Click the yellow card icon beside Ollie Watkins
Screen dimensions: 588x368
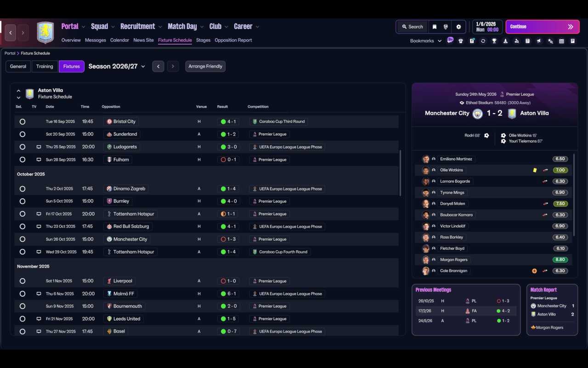click(x=535, y=170)
